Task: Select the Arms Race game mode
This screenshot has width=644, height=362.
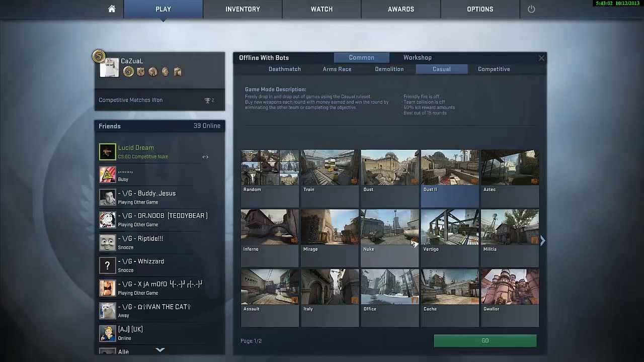Action: [x=337, y=69]
